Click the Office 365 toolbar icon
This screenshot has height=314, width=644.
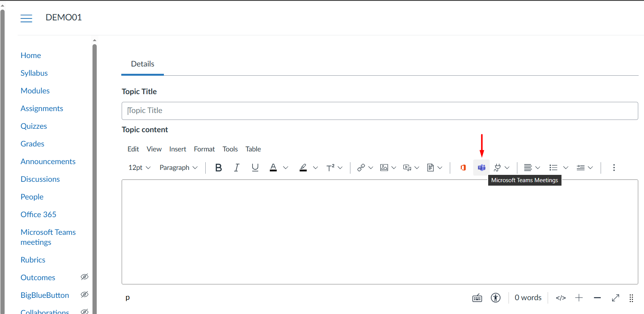click(x=463, y=168)
